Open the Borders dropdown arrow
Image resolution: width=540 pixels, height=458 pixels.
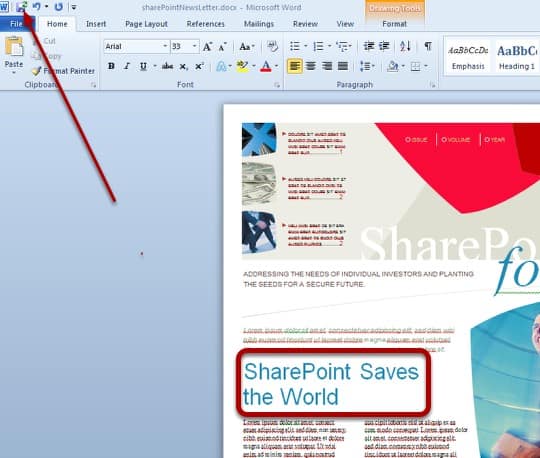pos(426,66)
